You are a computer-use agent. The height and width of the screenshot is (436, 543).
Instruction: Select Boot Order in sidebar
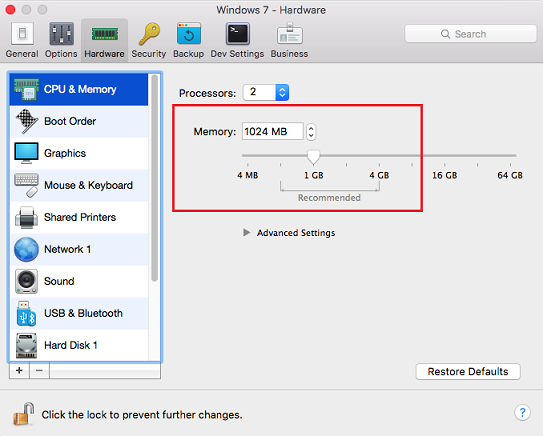79,122
